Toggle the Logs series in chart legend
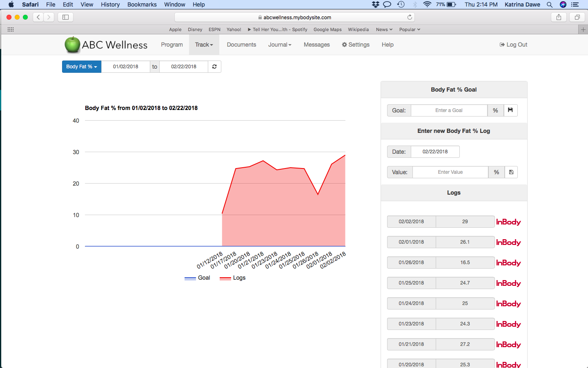This screenshot has width=588, height=368. coord(233,278)
